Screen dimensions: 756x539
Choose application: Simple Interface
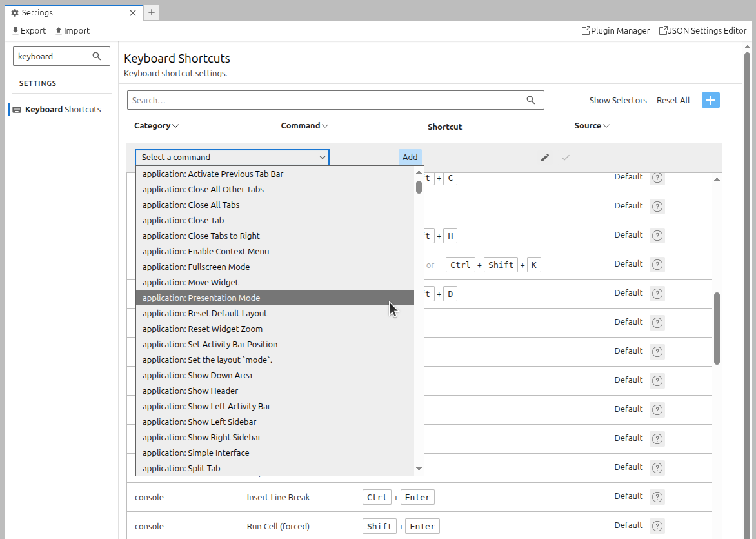pyautogui.click(x=275, y=453)
